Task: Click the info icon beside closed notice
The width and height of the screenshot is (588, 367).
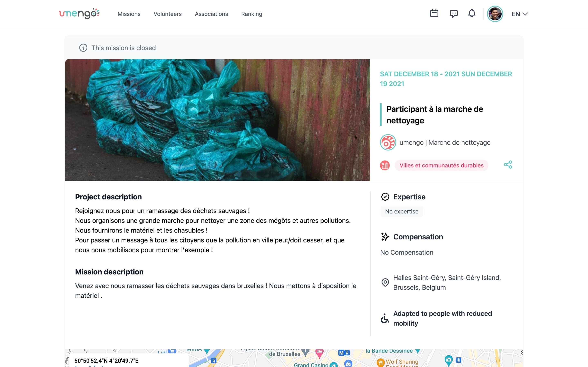Action: point(83,48)
